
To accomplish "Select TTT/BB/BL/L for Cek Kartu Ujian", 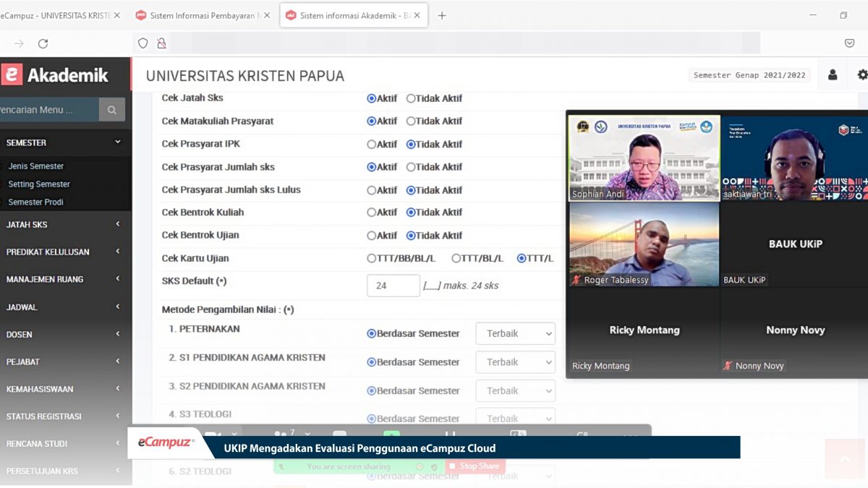I will pyautogui.click(x=372, y=258).
